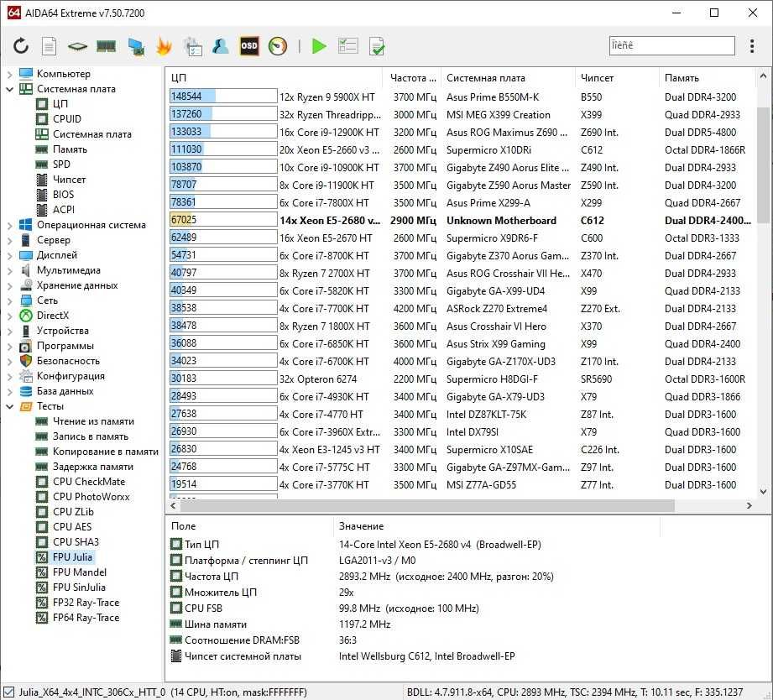Open the gauge sensor panel icon
Image resolution: width=773 pixels, height=700 pixels.
click(x=278, y=46)
